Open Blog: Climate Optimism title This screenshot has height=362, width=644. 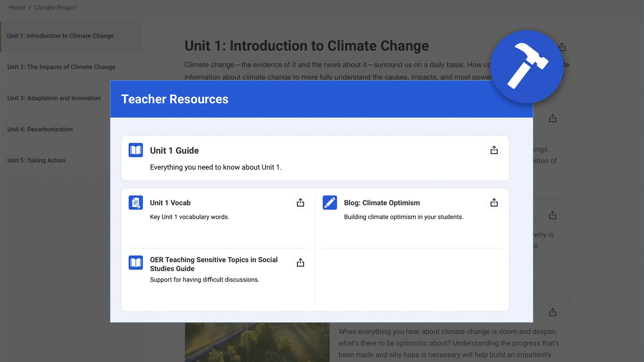[x=382, y=203]
